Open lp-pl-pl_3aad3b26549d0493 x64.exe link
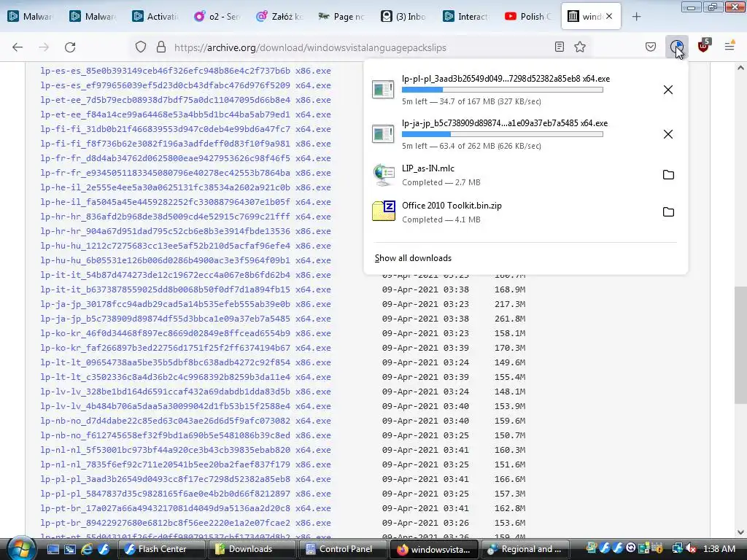 pos(185,479)
